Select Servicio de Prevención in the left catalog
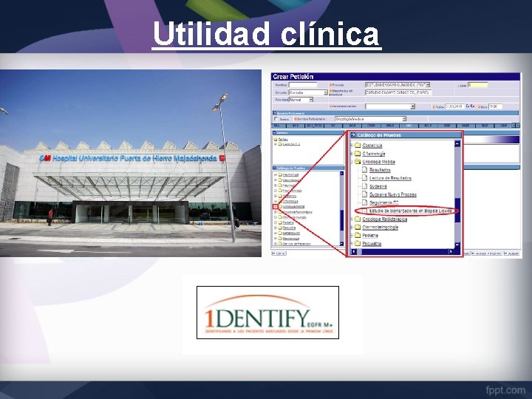Screen dimensions: 532x399 pyautogui.click(x=296, y=244)
